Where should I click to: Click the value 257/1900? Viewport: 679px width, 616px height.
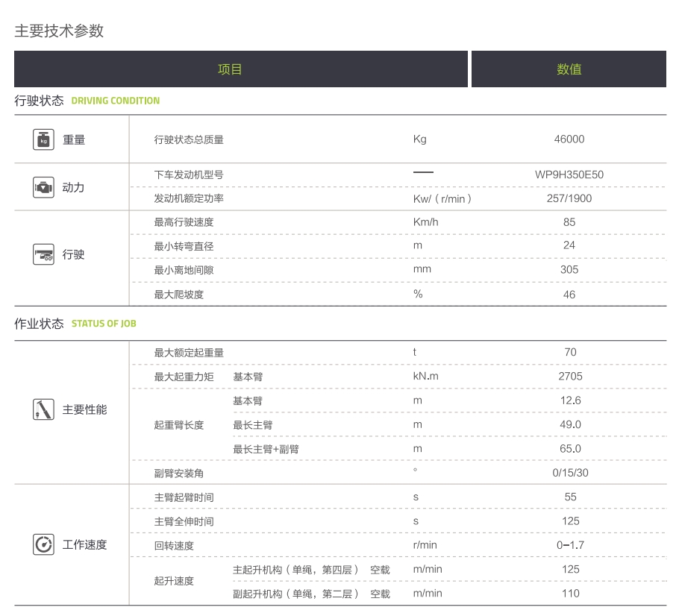coord(569,198)
